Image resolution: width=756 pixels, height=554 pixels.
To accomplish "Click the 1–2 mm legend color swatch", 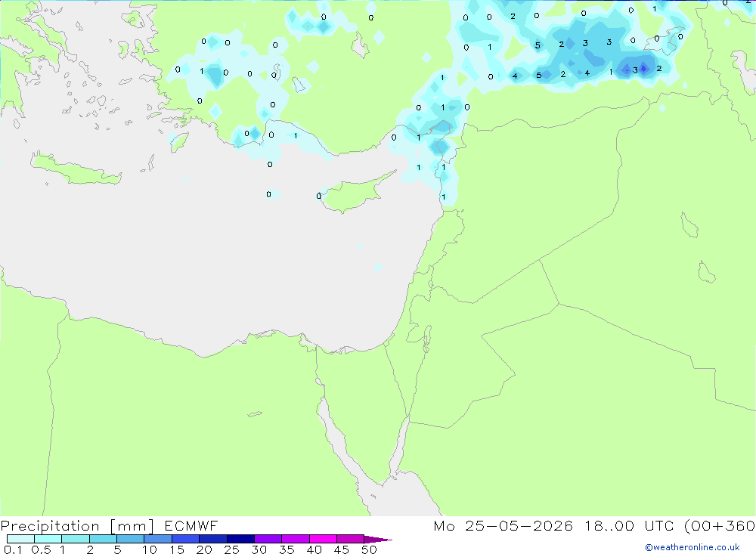I will coord(76,539).
